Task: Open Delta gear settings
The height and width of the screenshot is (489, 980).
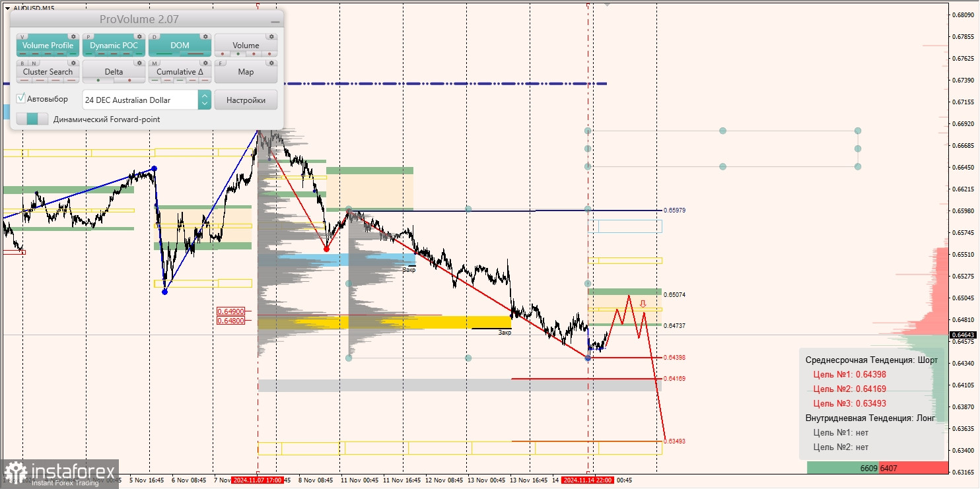Action: tap(139, 63)
